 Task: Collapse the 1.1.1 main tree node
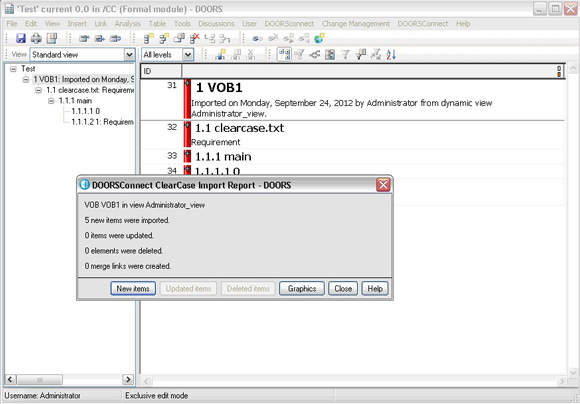pyautogui.click(x=51, y=101)
